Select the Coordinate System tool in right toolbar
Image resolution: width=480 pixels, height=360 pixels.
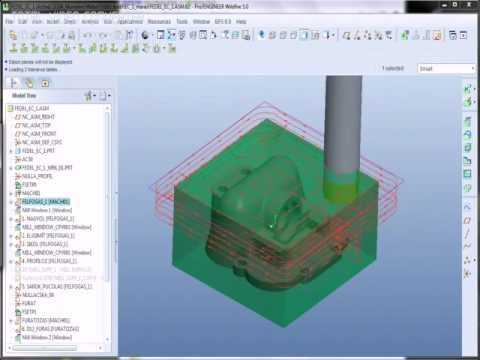tap(467, 274)
